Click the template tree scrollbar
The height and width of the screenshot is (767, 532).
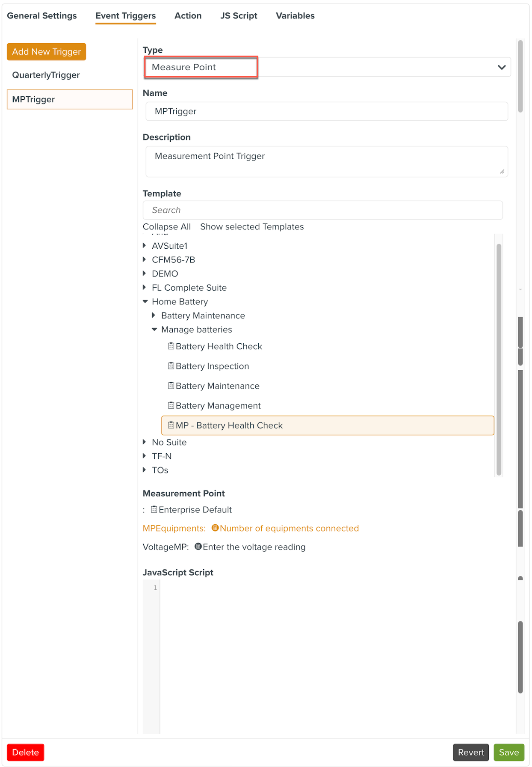coord(499,359)
